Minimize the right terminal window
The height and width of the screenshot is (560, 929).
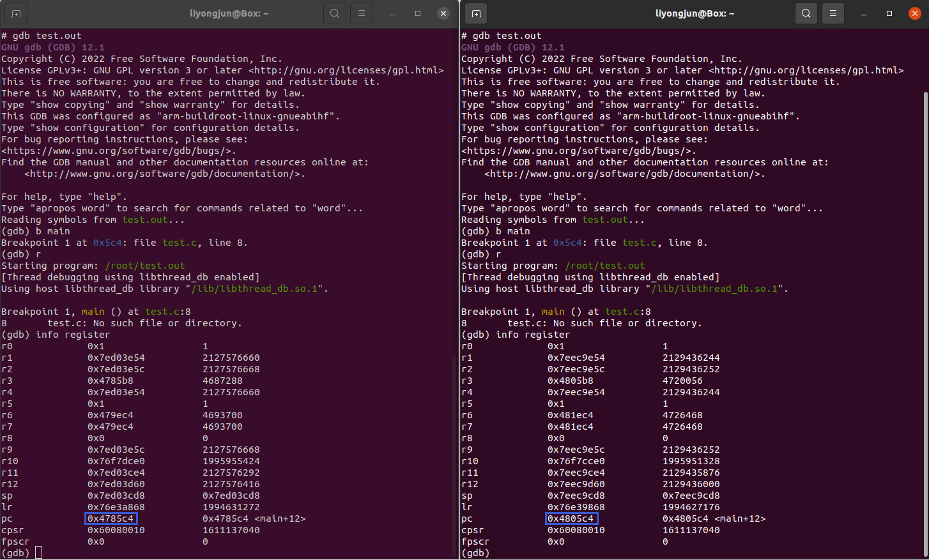[x=864, y=13]
